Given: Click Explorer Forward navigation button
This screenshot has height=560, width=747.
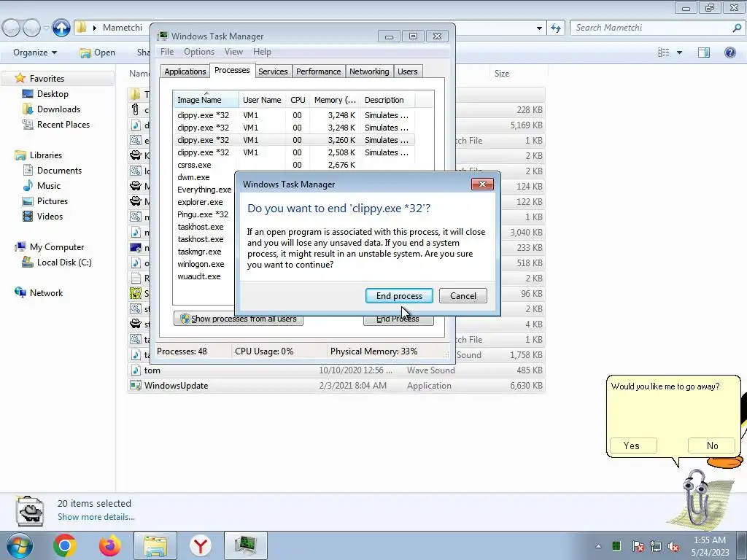Looking at the screenshot, I should (31, 28).
